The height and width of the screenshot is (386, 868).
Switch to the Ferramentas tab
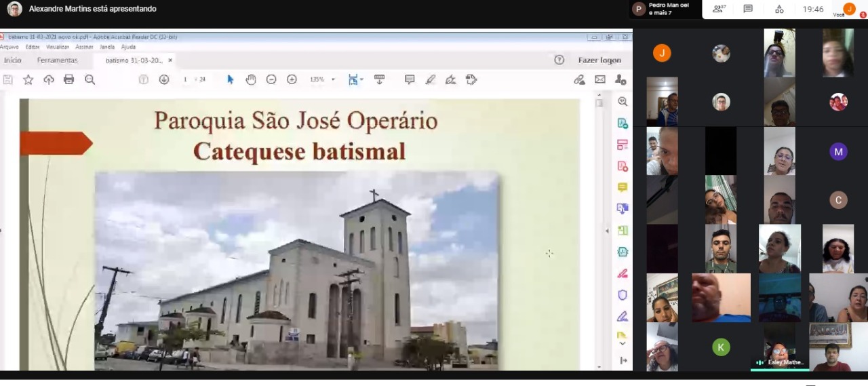coord(58,60)
